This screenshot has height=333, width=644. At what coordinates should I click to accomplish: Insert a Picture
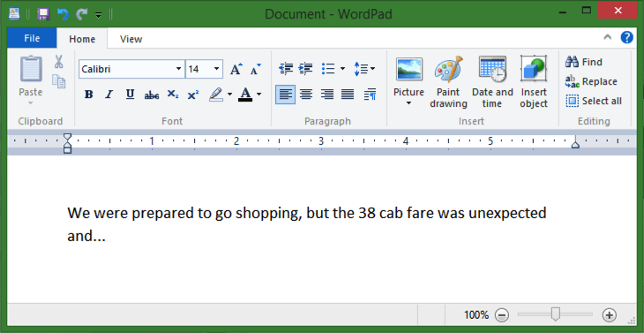pyautogui.click(x=409, y=76)
